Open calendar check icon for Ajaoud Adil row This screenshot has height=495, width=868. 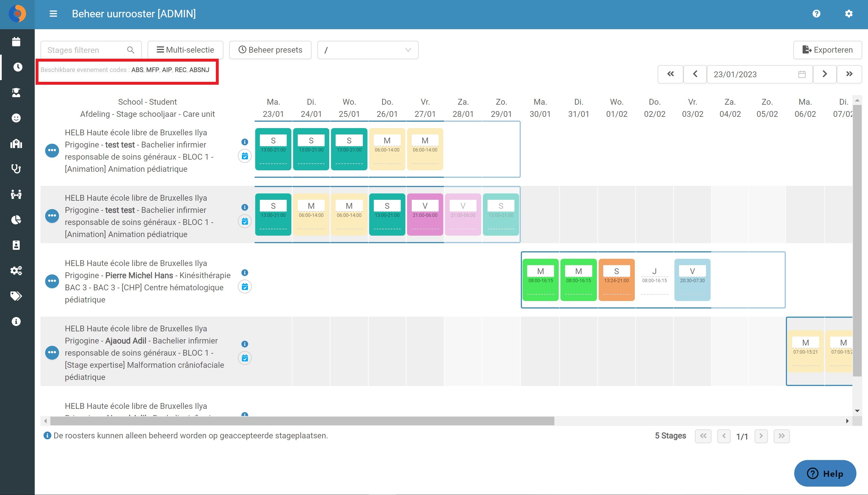[x=244, y=358]
